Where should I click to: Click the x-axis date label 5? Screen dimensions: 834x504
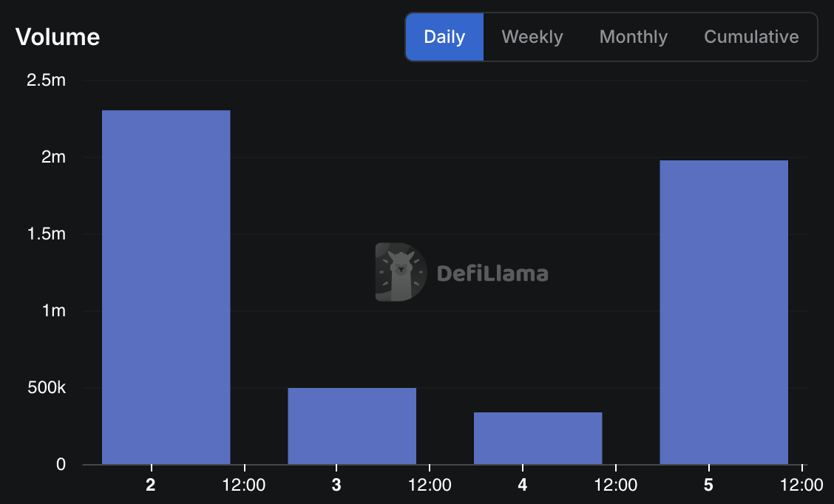coord(709,486)
